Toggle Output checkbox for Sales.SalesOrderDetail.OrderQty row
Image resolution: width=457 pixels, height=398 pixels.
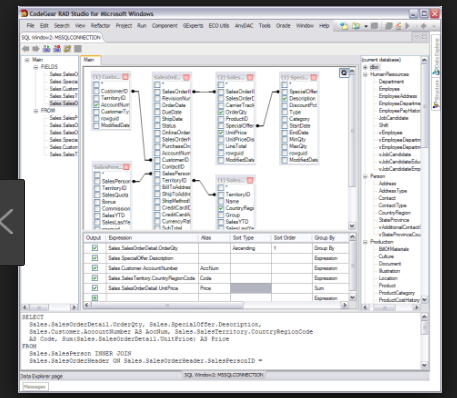point(95,248)
